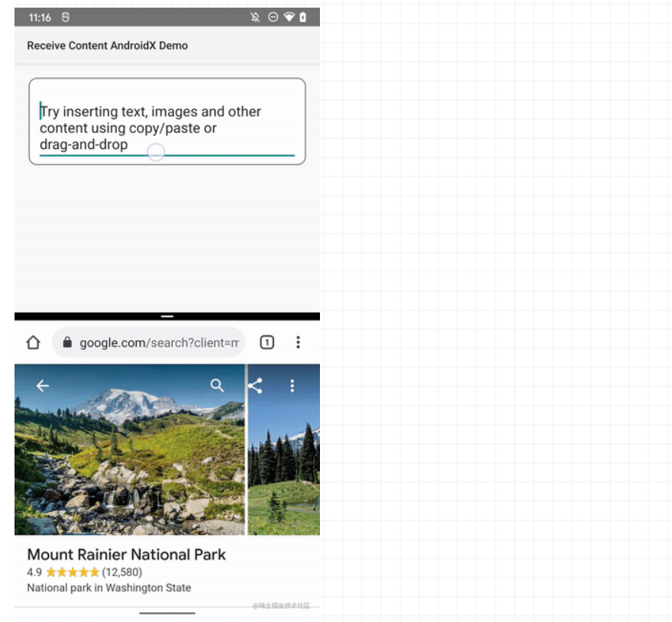Screen dimensions: 672x622
Task: Open the photo viewer's three-dot menu
Action: pos(292,386)
